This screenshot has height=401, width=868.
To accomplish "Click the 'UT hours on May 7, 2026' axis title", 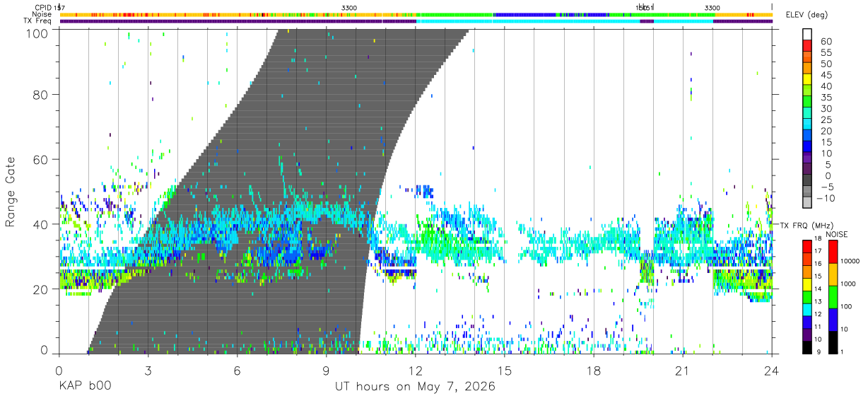I will tap(415, 388).
